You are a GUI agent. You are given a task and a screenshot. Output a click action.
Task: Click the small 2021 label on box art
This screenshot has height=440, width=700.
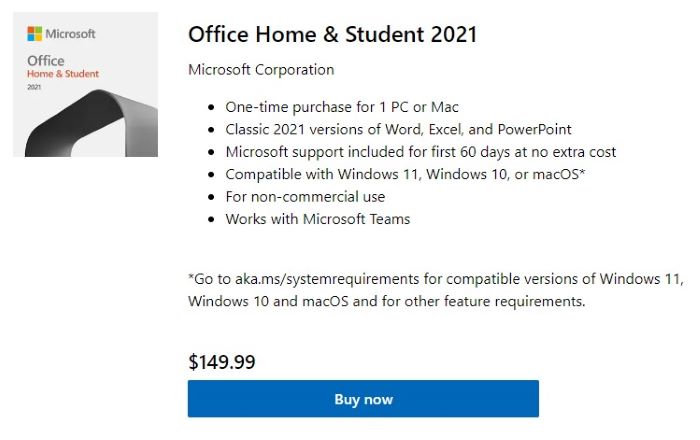pyautogui.click(x=35, y=88)
